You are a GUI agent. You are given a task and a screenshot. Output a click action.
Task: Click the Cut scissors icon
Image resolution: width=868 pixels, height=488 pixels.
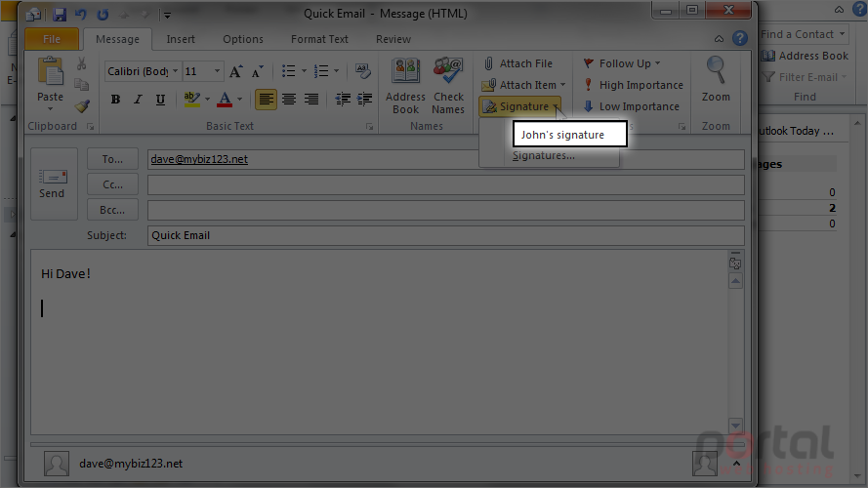[81, 63]
